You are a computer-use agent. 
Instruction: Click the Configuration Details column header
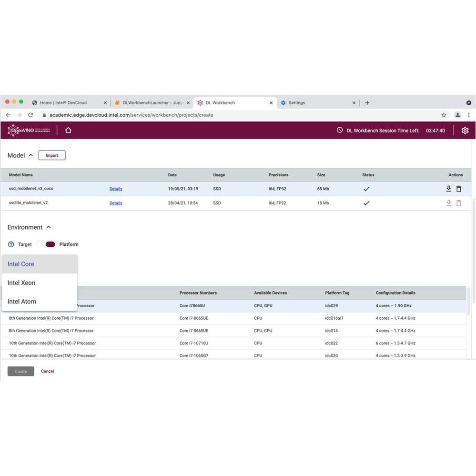395,293
